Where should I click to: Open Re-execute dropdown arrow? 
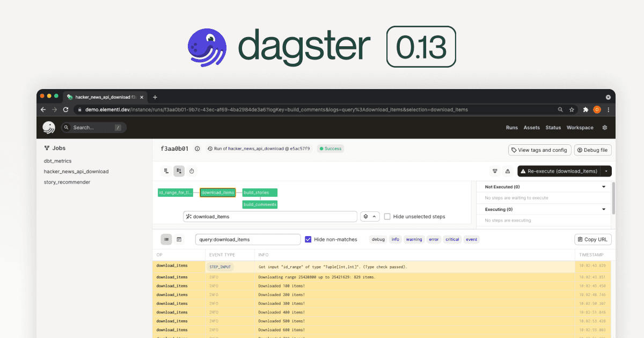(x=606, y=171)
